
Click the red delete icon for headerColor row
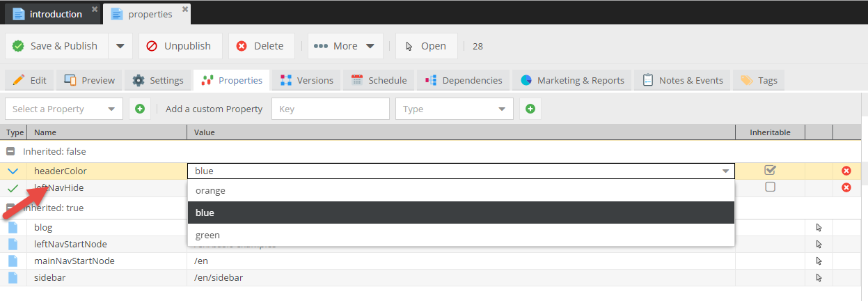[x=846, y=171]
